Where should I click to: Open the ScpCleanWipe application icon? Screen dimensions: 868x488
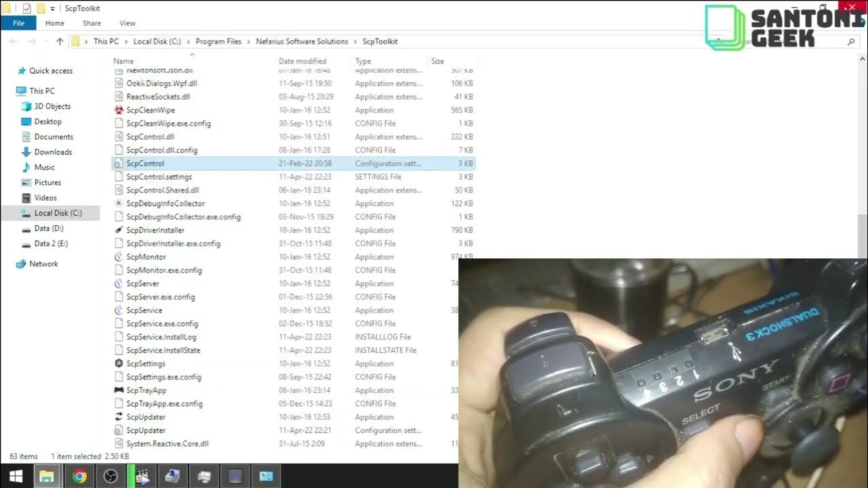point(119,110)
